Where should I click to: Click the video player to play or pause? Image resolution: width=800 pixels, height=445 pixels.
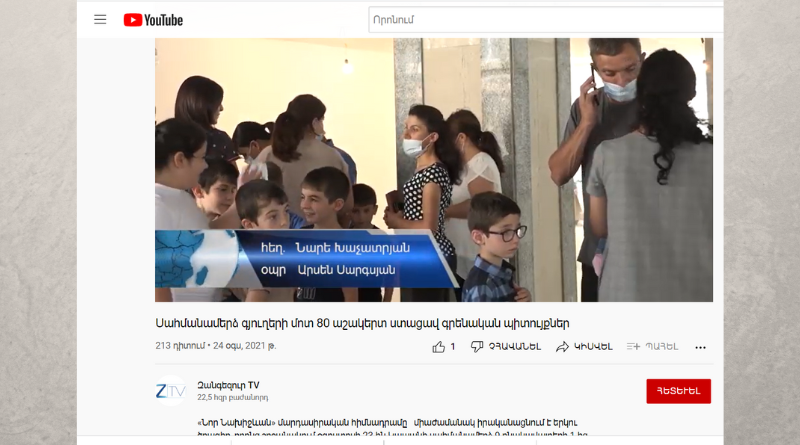434,170
